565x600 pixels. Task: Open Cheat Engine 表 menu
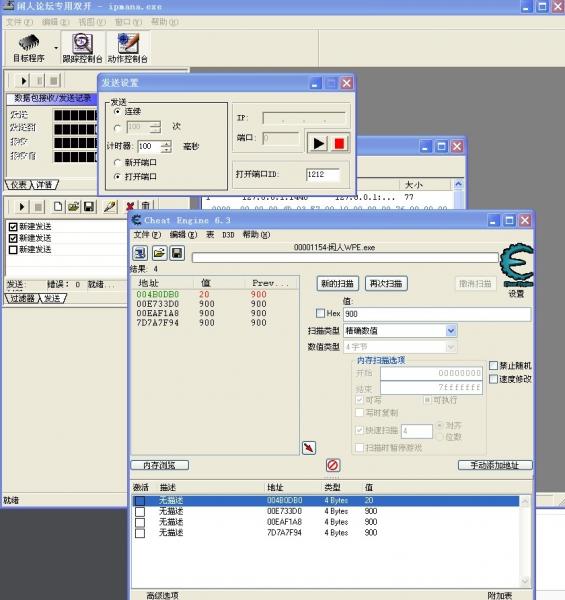point(210,235)
